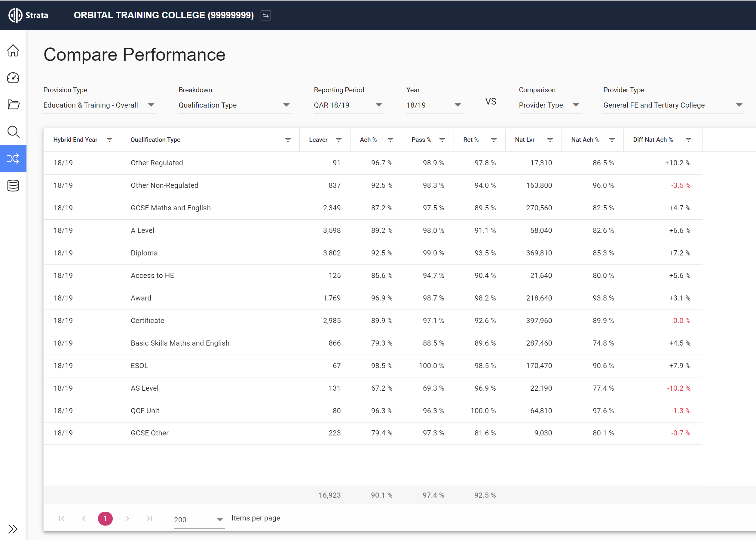756x540 pixels.
Task: Open the Reporting Period QAR 18/19 dropdown
Action: click(348, 105)
